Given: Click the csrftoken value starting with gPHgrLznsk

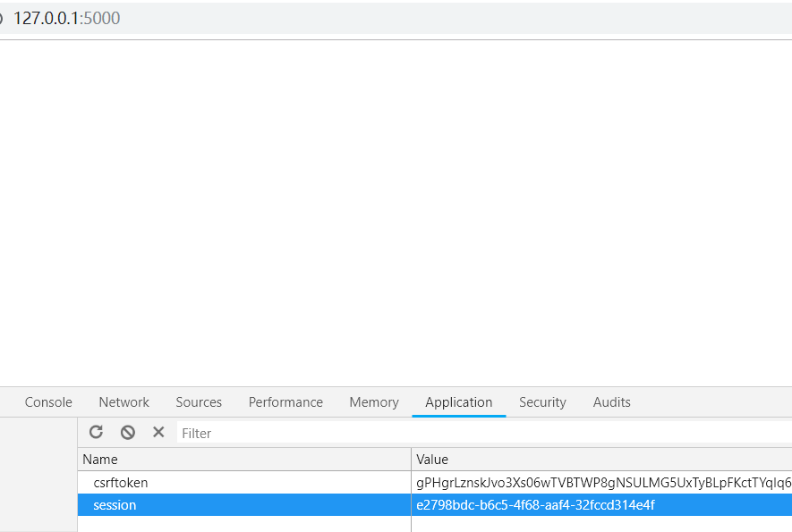Looking at the screenshot, I should click(603, 483).
